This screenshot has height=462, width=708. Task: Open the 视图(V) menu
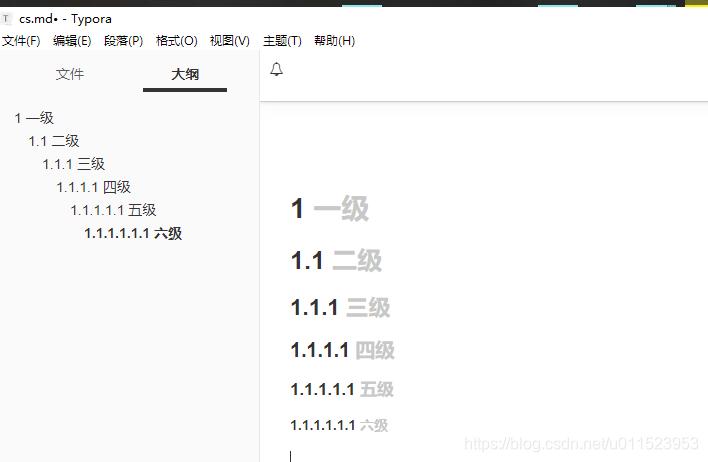[229, 41]
